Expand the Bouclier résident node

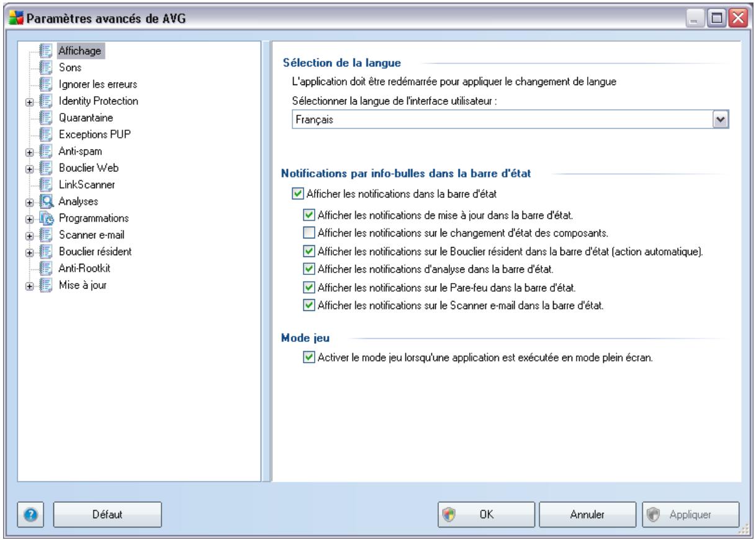pyautogui.click(x=30, y=252)
